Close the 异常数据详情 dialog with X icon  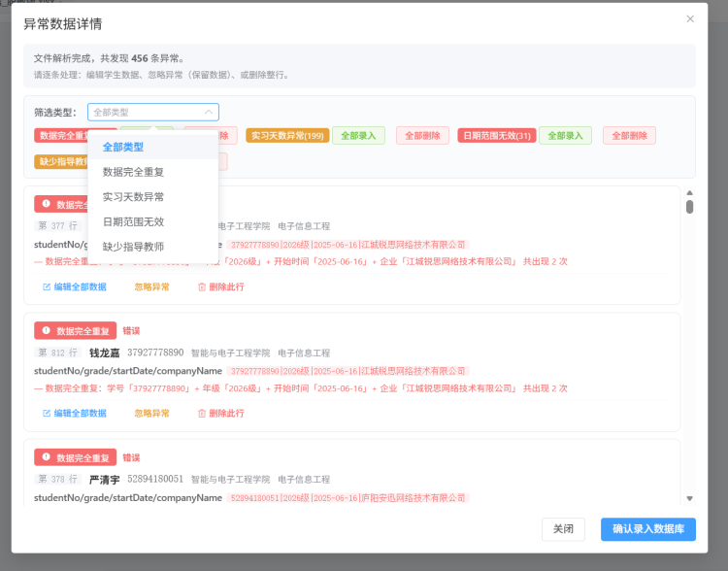coord(690,19)
